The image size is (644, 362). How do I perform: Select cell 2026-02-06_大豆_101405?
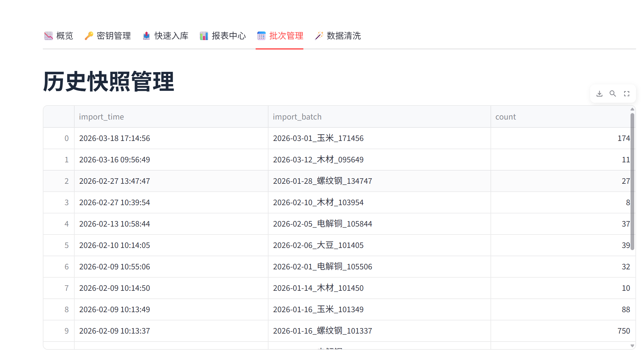tap(379, 245)
